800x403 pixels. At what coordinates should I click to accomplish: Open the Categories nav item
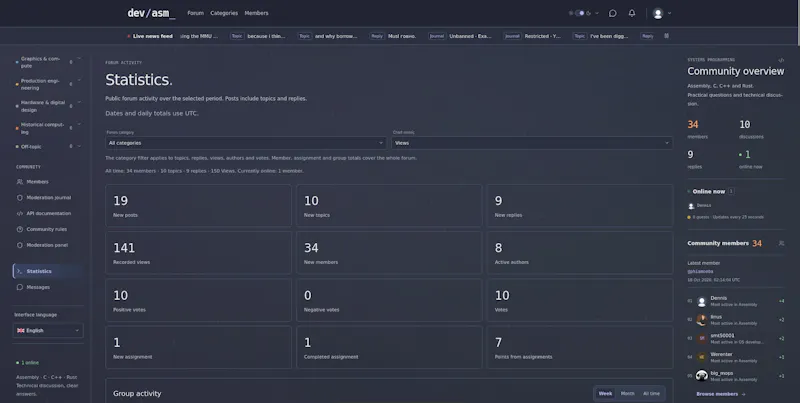[224, 13]
